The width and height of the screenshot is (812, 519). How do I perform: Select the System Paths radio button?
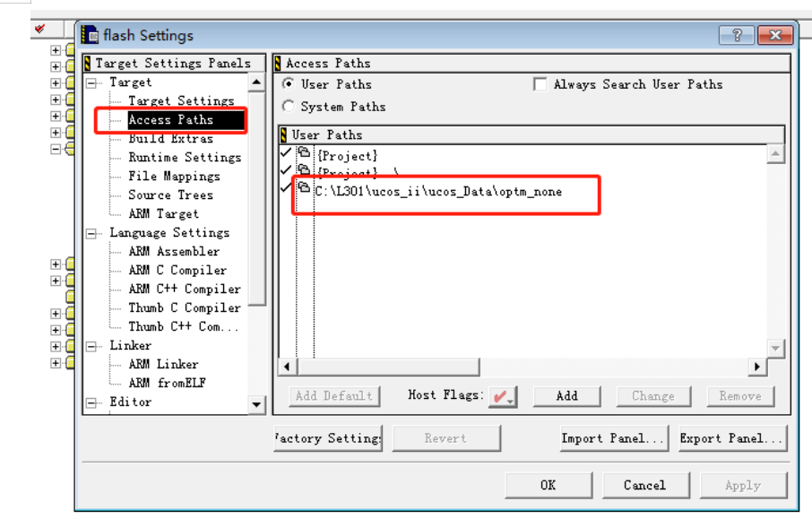(289, 106)
